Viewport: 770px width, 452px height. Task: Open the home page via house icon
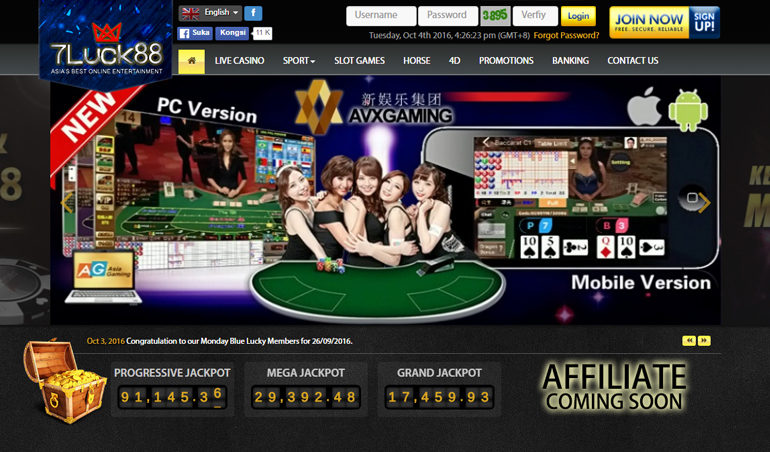pyautogui.click(x=192, y=61)
